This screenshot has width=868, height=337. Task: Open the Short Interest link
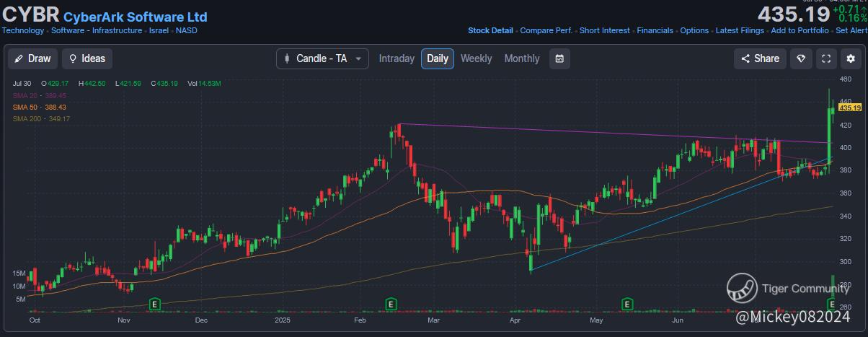coord(604,30)
